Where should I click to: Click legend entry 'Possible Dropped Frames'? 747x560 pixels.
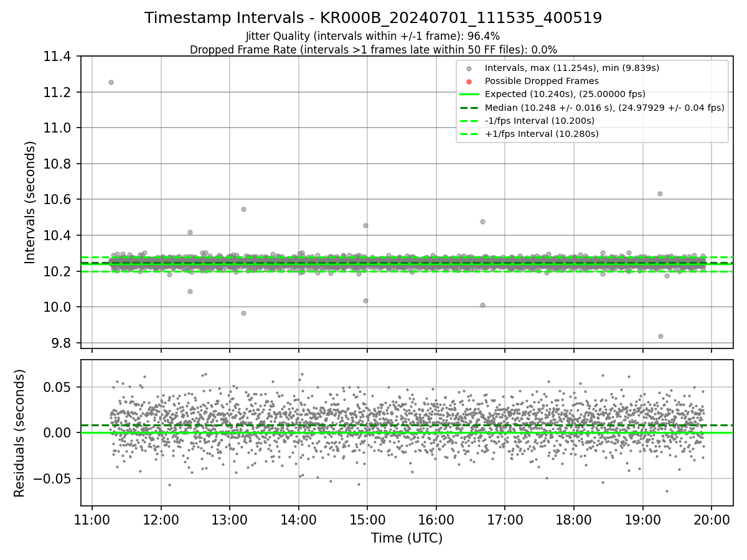coord(542,81)
